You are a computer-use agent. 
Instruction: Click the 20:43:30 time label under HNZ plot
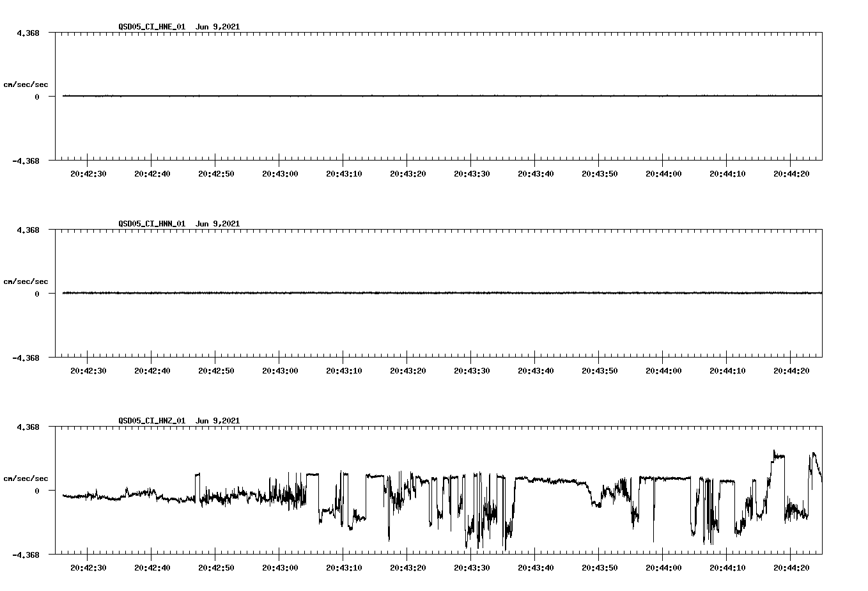(472, 568)
